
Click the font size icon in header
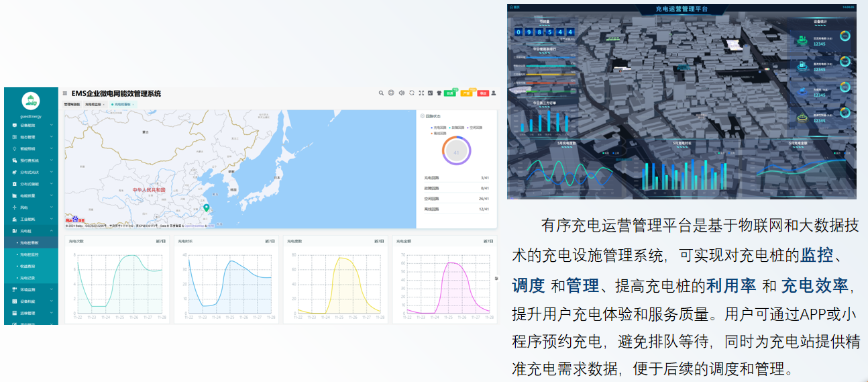430,93
